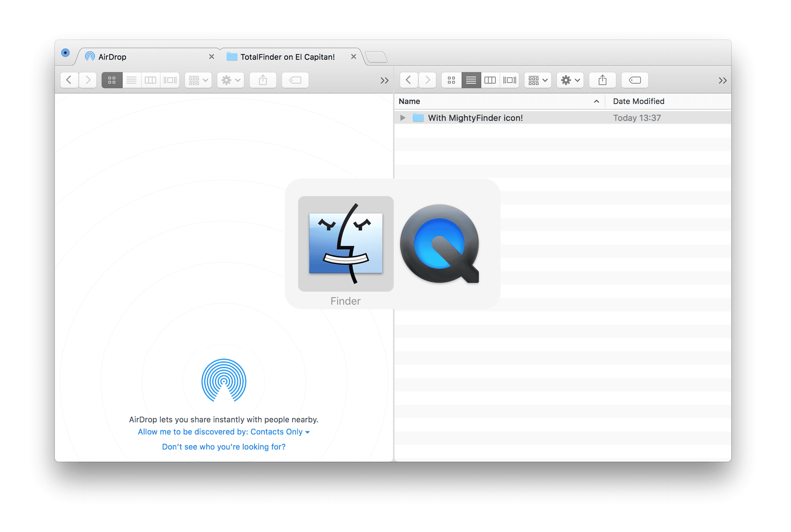Click the Finder label in app switcher
This screenshot has width=791, height=532.
pos(346,301)
